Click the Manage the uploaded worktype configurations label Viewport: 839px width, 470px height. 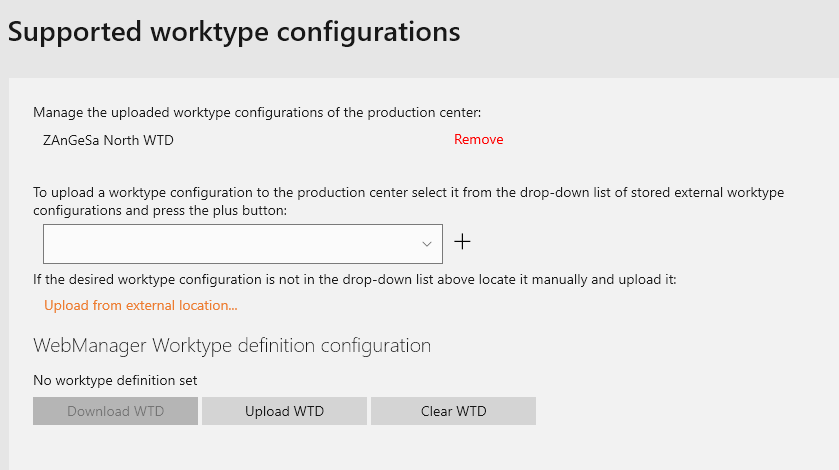click(x=257, y=112)
